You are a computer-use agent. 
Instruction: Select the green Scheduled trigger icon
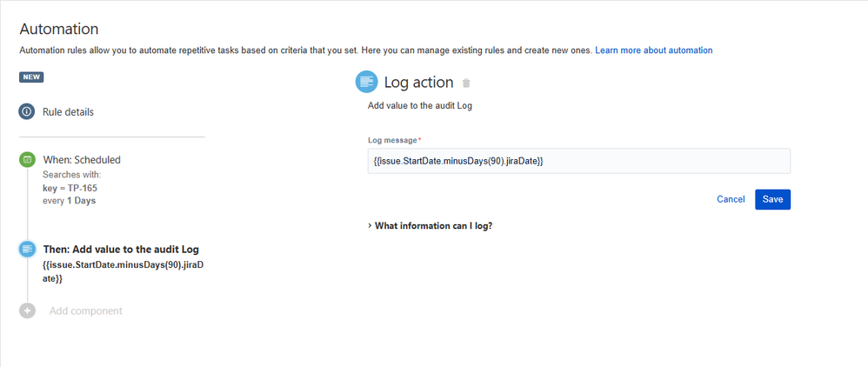coord(27,159)
